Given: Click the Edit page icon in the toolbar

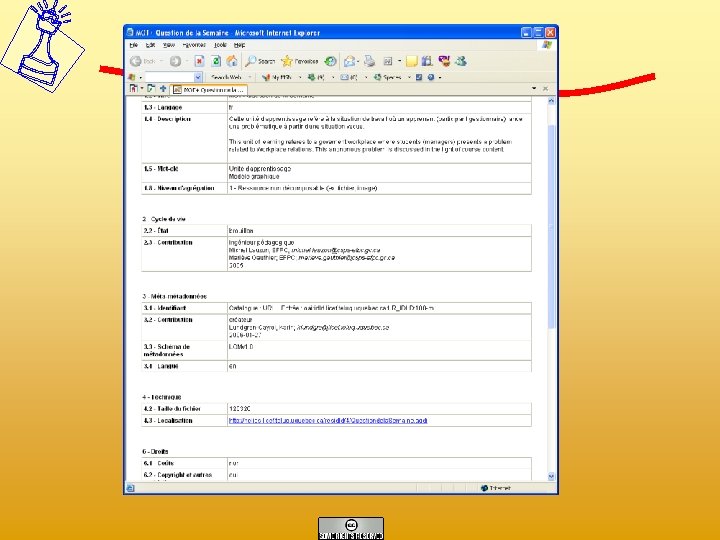Looking at the screenshot, I should coord(388,61).
